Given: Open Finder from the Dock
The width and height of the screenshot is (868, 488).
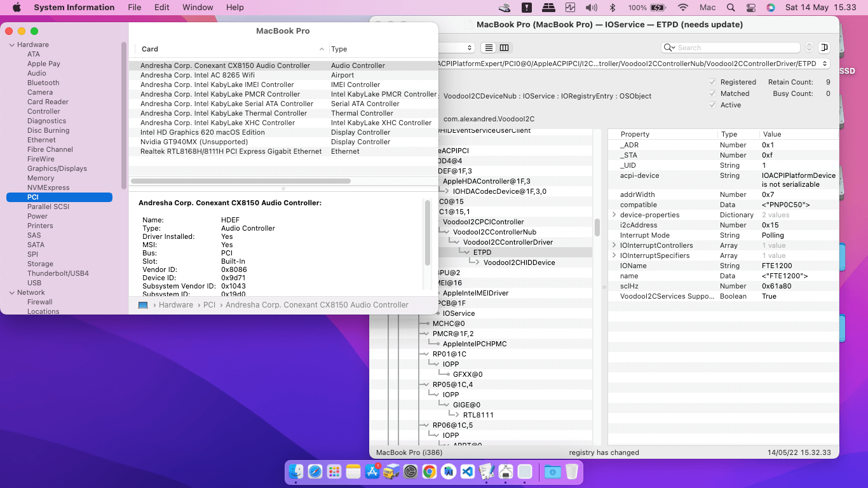Looking at the screenshot, I should point(296,471).
